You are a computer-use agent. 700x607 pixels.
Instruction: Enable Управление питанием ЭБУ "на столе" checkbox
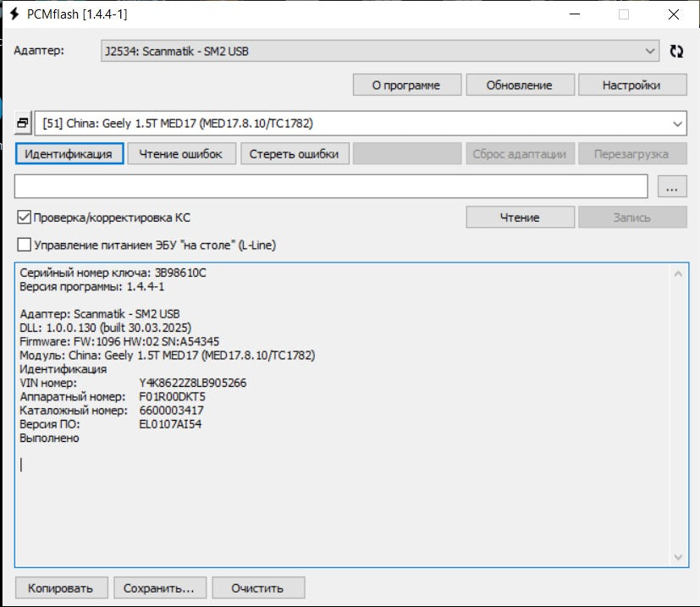coord(24,245)
